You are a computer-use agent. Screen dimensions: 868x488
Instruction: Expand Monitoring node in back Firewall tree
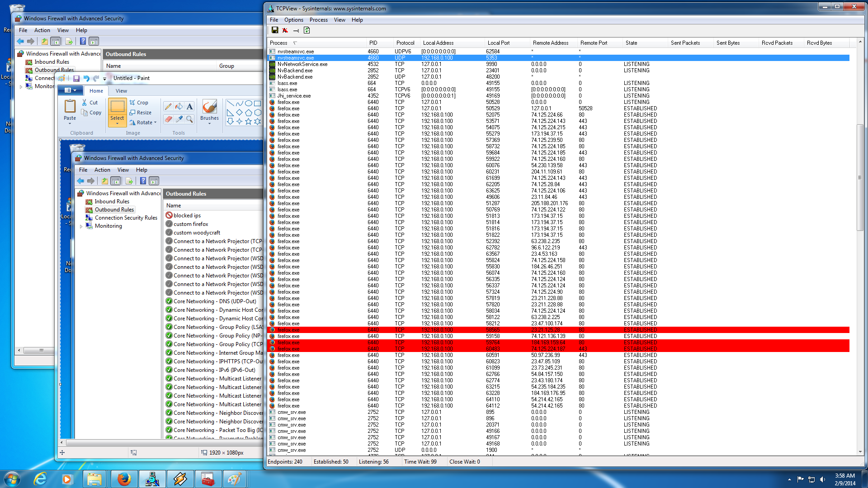point(21,87)
